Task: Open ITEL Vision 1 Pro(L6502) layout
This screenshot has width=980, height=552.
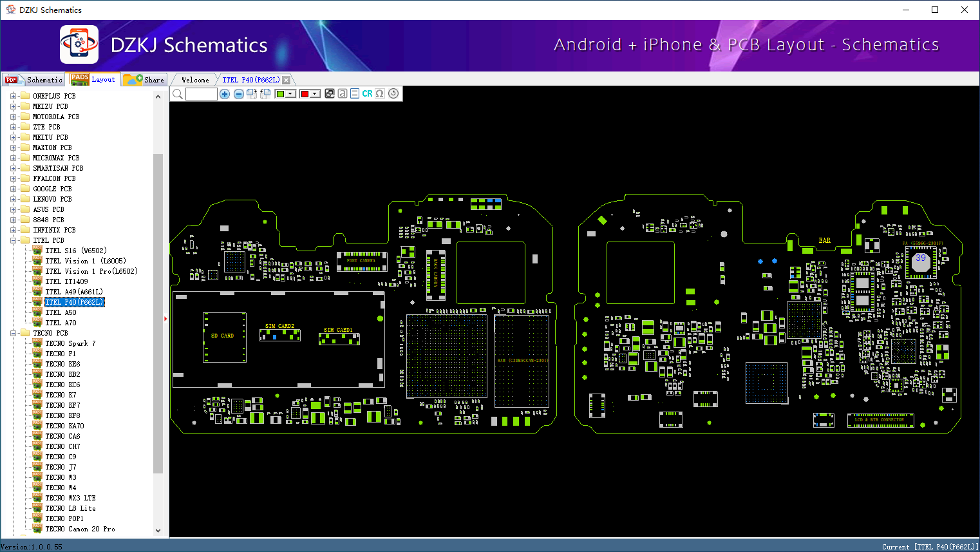Action: click(x=91, y=271)
